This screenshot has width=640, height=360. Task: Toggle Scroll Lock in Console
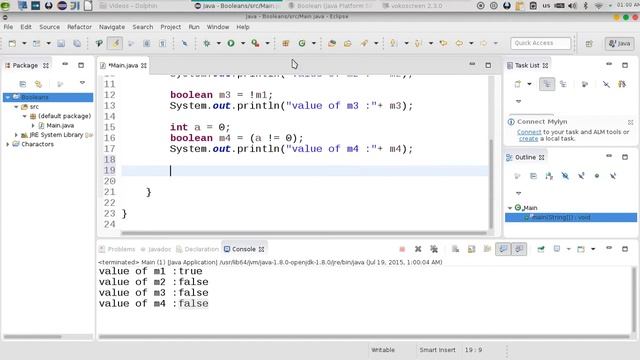tap(471, 249)
